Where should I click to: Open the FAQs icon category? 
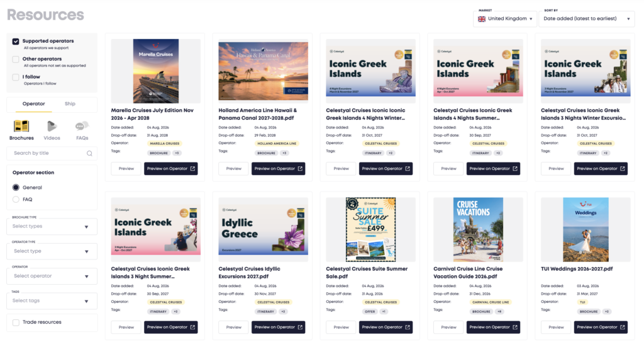click(82, 130)
